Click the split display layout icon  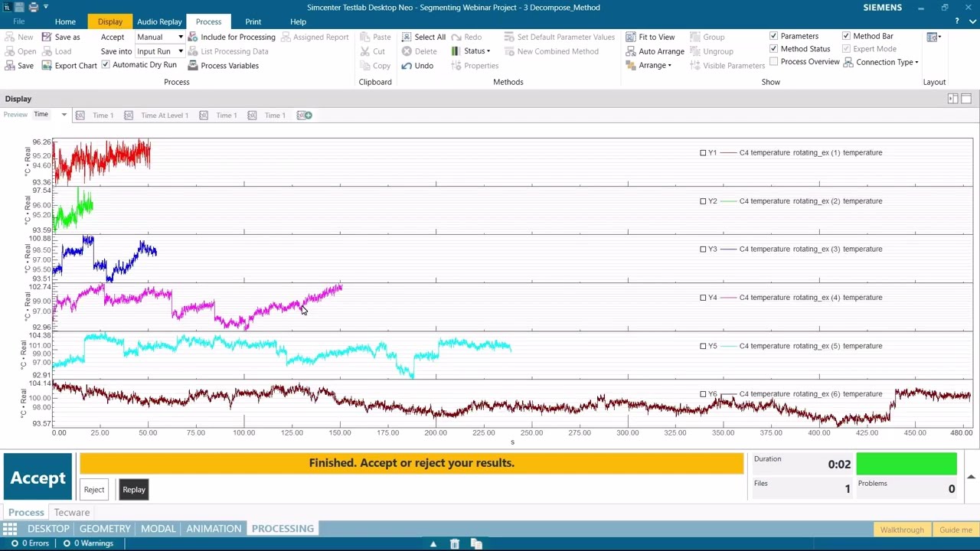952,99
